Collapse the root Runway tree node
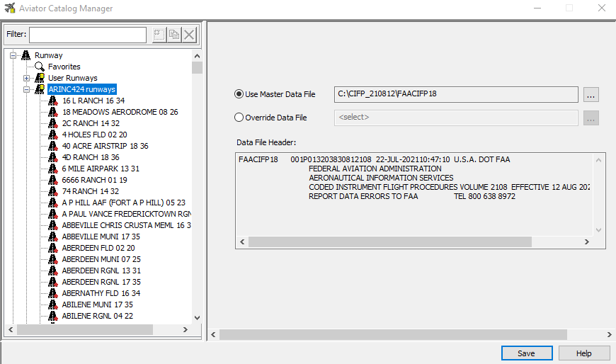Screen dimensions: 616x364 [x=13, y=55]
